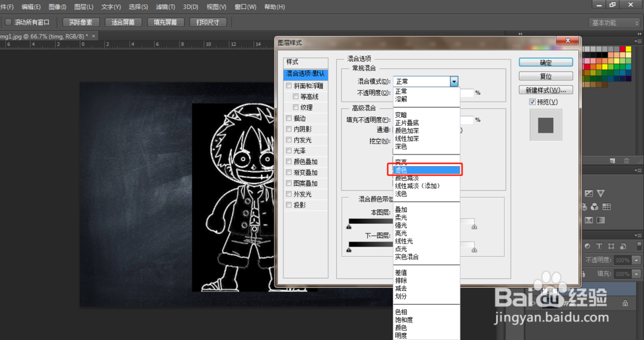Filter layers by smart object icon

click(x=623, y=246)
